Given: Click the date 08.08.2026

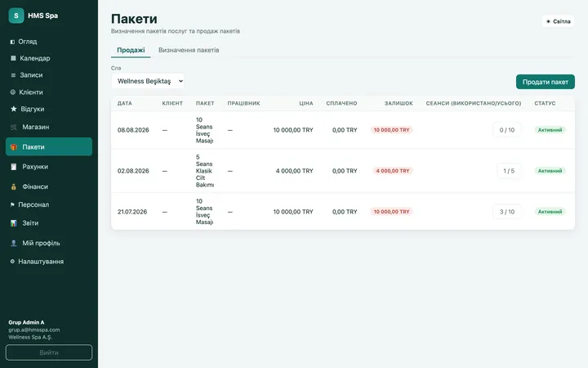Looking at the screenshot, I should [x=133, y=130].
